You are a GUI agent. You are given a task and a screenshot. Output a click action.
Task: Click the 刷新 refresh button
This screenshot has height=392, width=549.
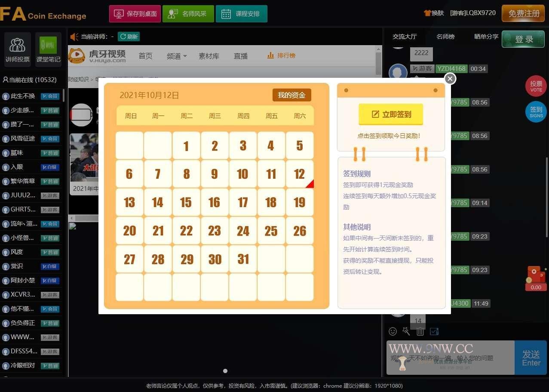(x=129, y=37)
